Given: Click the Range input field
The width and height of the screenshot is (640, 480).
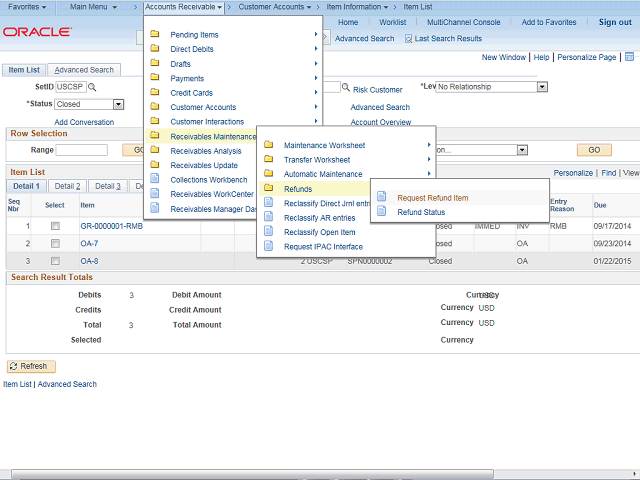Looking at the screenshot, I should click(x=82, y=150).
